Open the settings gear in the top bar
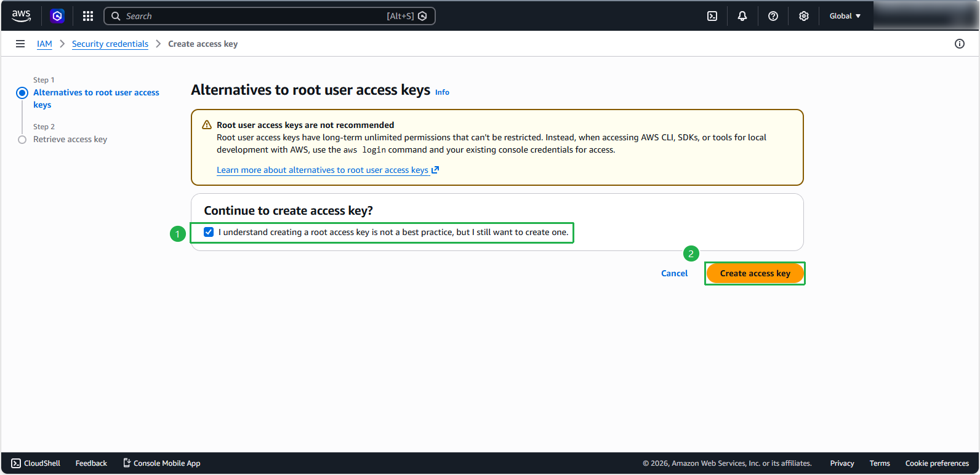The width and height of the screenshot is (980, 475). 804,16
